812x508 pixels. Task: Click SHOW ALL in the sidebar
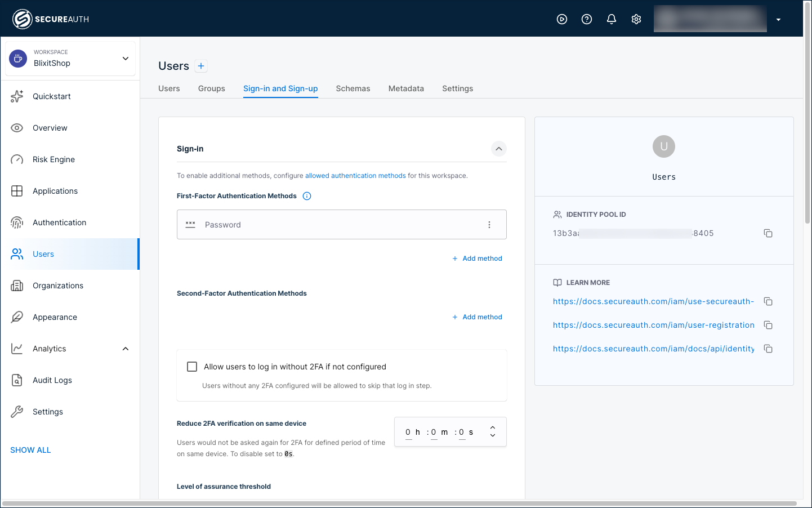[30, 450]
